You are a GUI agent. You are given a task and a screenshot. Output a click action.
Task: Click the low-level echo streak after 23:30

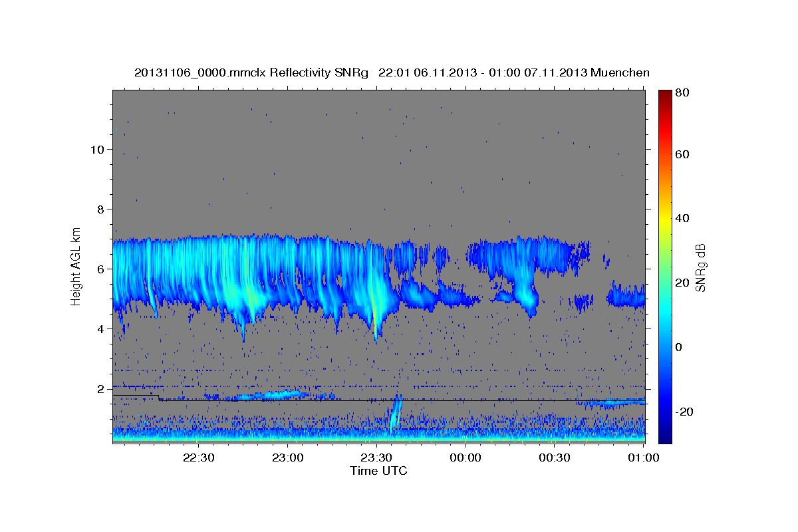pos(395,412)
